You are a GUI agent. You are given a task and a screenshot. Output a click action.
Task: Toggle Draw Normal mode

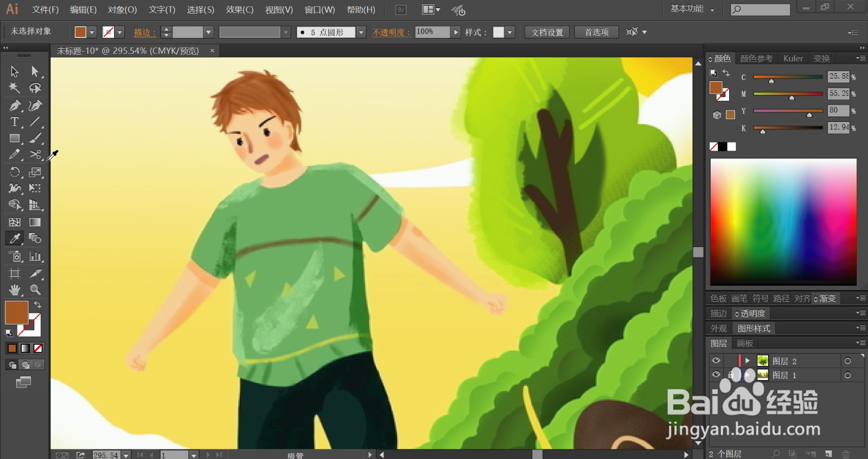(x=12, y=365)
